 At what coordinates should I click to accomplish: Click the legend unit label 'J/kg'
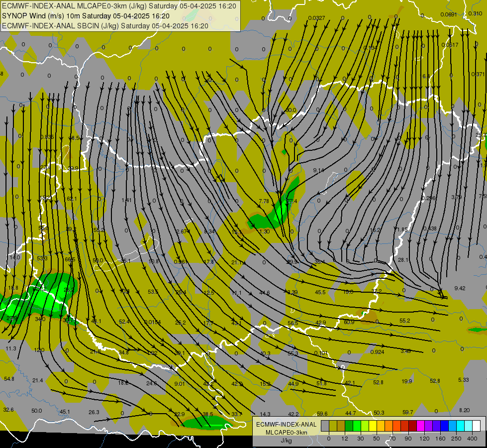tap(287, 441)
